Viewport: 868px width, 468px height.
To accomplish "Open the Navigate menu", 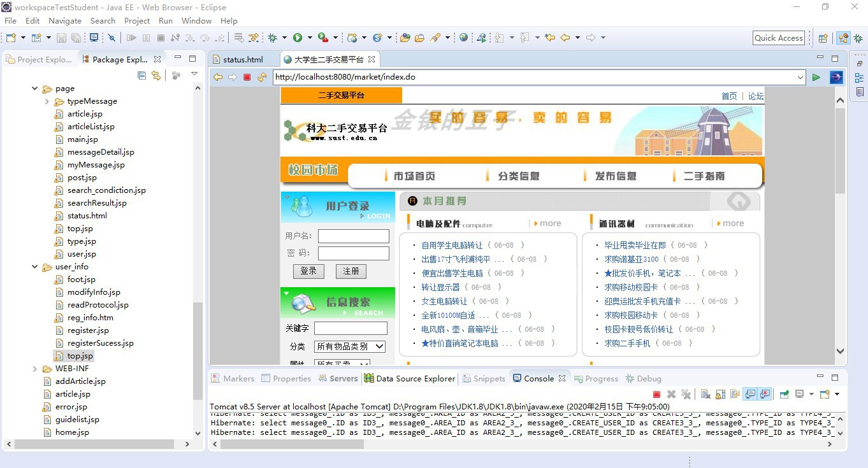I will (64, 20).
